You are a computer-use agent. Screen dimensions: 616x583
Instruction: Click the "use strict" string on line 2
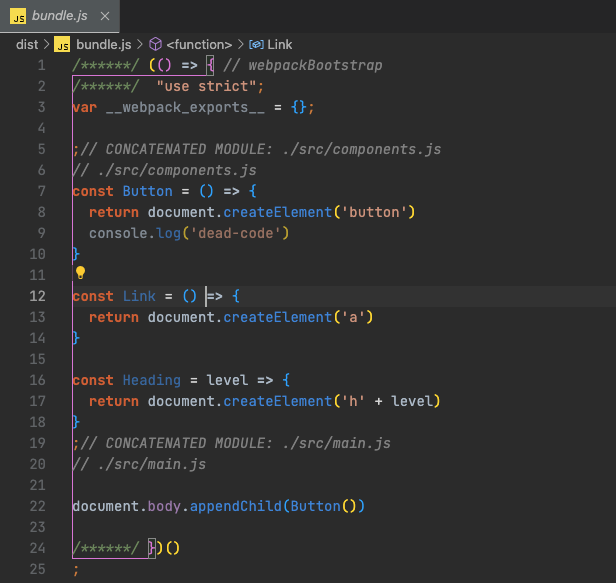coord(206,86)
